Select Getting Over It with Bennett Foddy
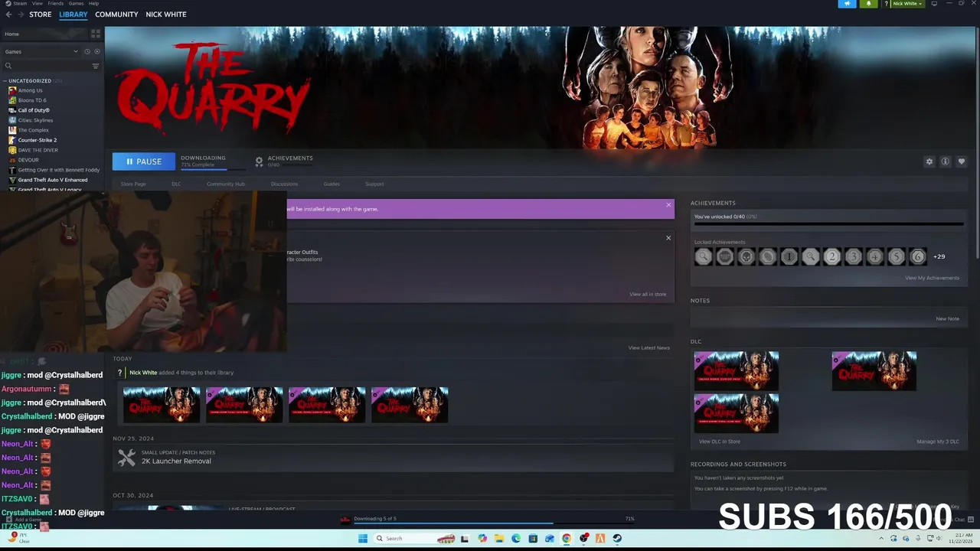This screenshot has height=551, width=980. [59, 170]
